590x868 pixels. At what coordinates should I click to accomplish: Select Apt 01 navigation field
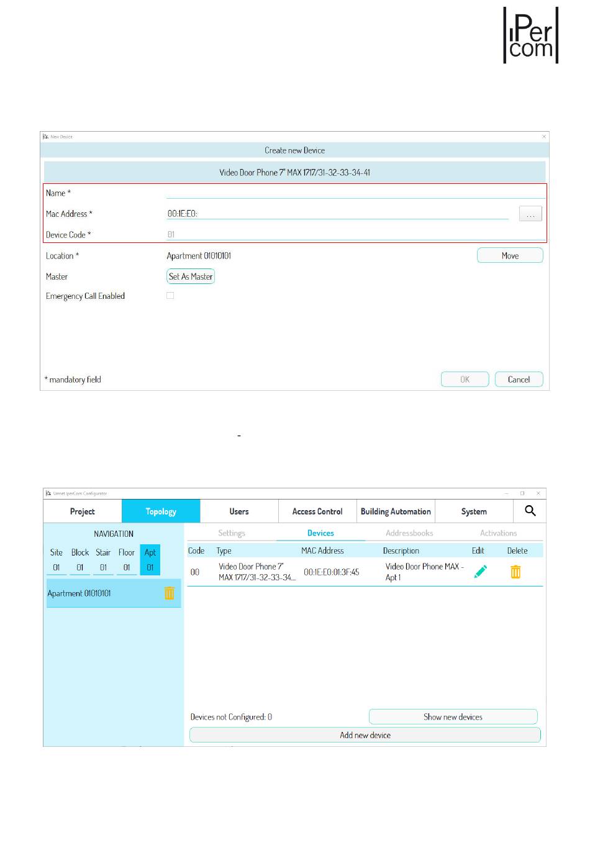click(150, 567)
